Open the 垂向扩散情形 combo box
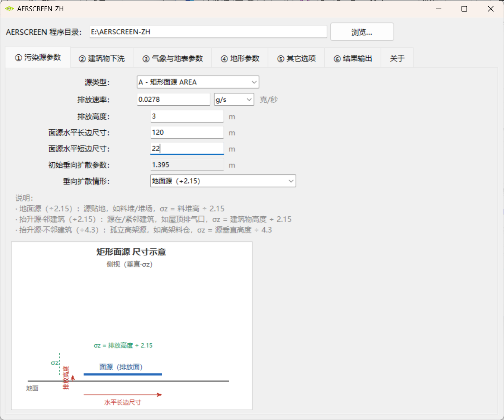The image size is (504, 420). click(223, 181)
